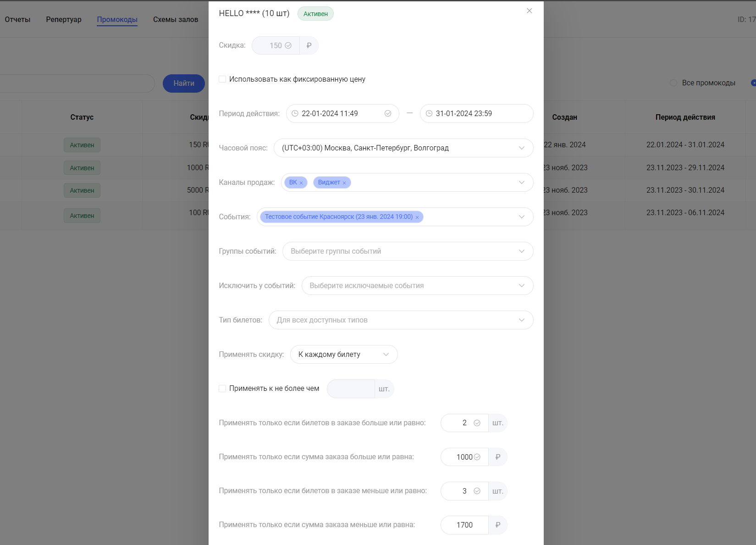Viewport: 756px width, 545px height.
Task: Click the Создан column header
Action: (564, 117)
